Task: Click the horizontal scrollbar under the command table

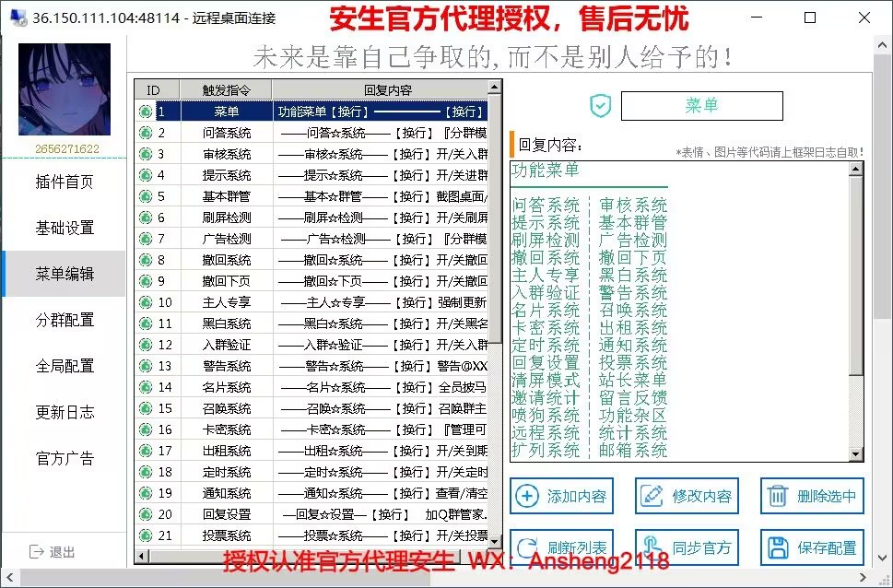Action: coord(313,555)
